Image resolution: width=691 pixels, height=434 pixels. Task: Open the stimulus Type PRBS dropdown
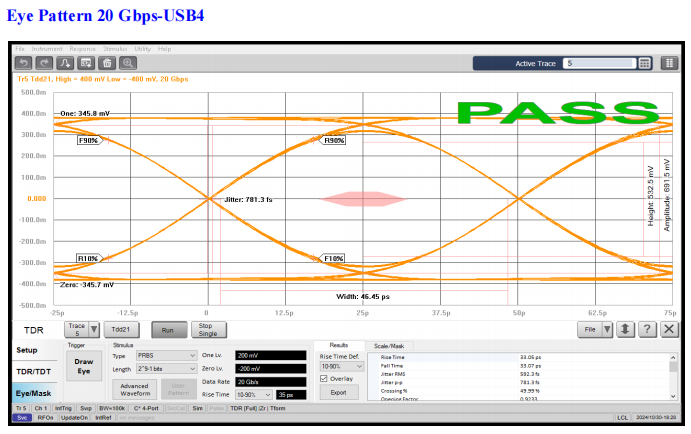[x=166, y=356]
